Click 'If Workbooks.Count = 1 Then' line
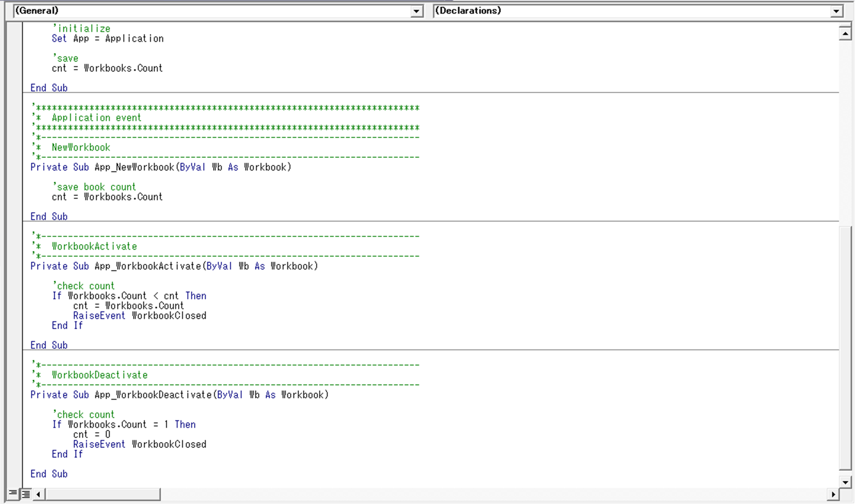This screenshot has height=504, width=855. click(x=124, y=425)
